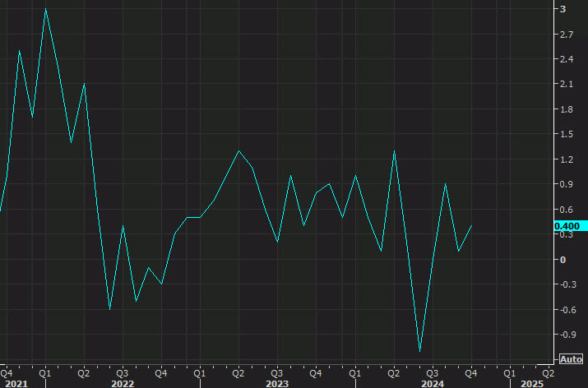Image resolution: width=588 pixels, height=388 pixels.
Task: Click the 1.8 y-axis label
Action: 566,109
